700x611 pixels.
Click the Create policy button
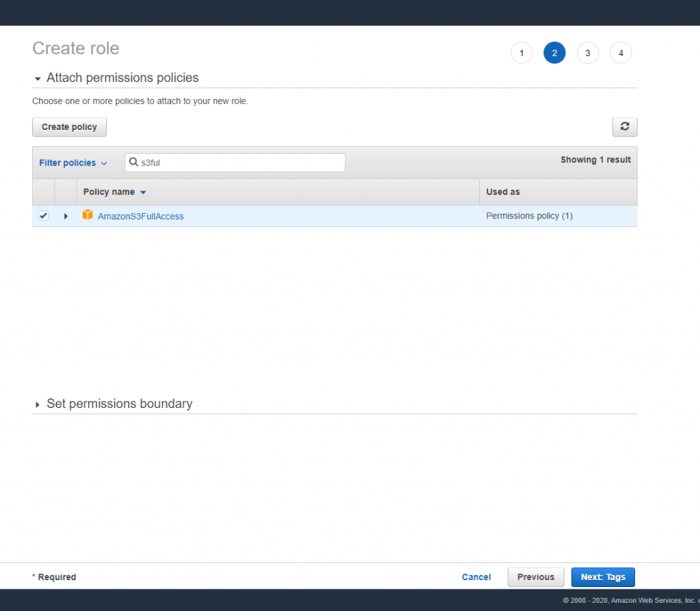(69, 126)
